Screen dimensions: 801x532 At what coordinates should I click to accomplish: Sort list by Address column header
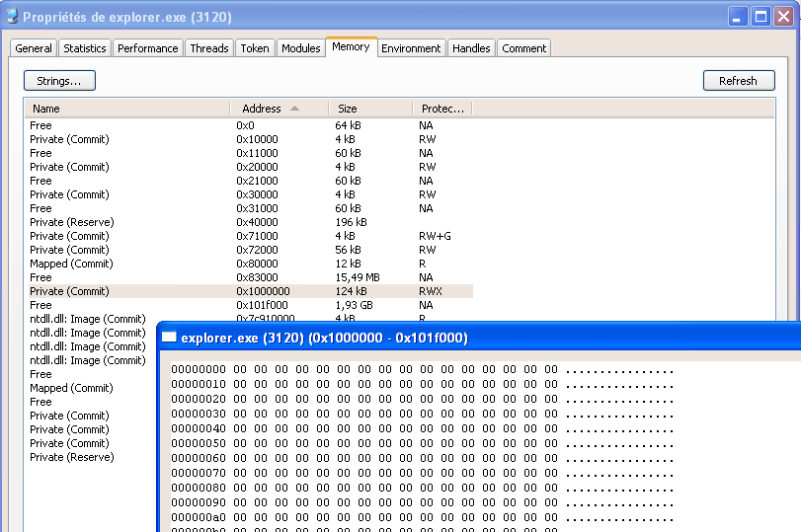pyautogui.click(x=261, y=109)
